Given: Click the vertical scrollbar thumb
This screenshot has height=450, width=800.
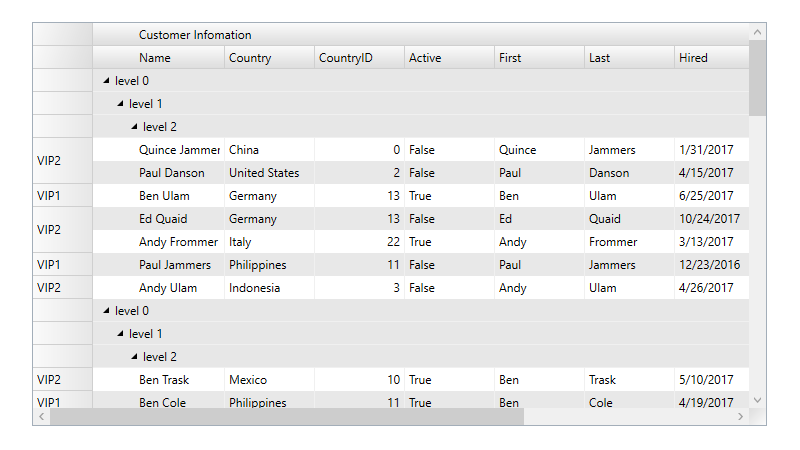Looking at the screenshot, I should click(757, 78).
